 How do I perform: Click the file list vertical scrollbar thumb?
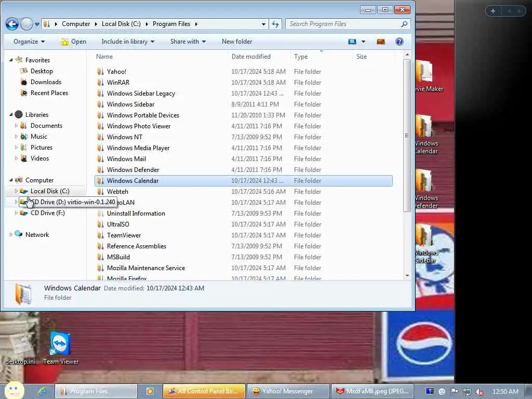(407, 136)
